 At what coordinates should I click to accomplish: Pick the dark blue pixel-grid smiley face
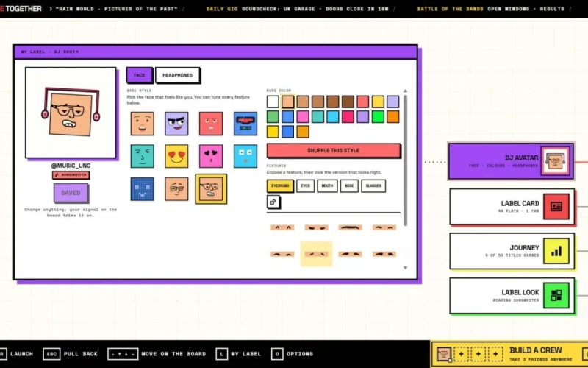[142, 189]
